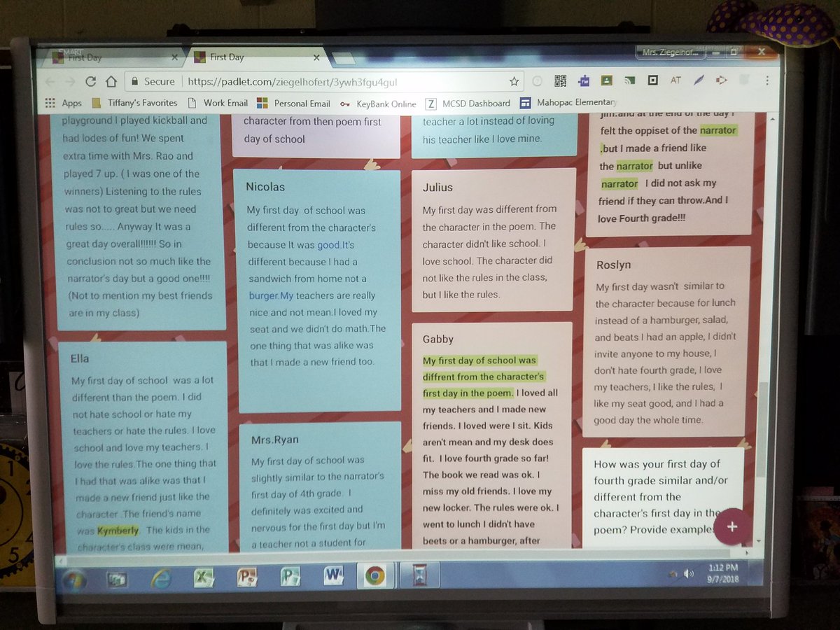
Task: Open the taskbar icon beside Start
Action: 117,579
